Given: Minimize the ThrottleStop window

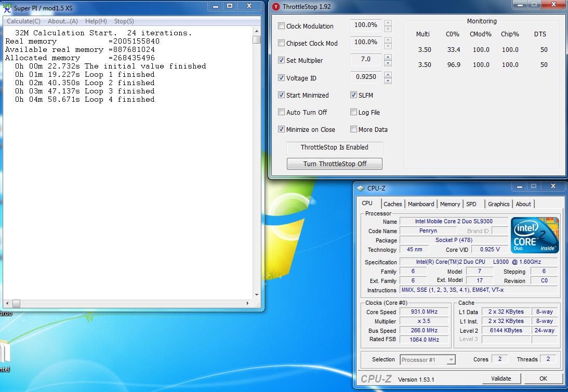Looking at the screenshot, I should [x=520, y=5].
